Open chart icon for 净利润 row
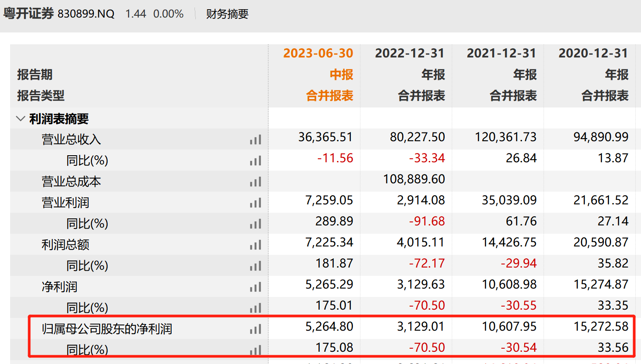Screen dimensions: 641x364 (256, 287)
